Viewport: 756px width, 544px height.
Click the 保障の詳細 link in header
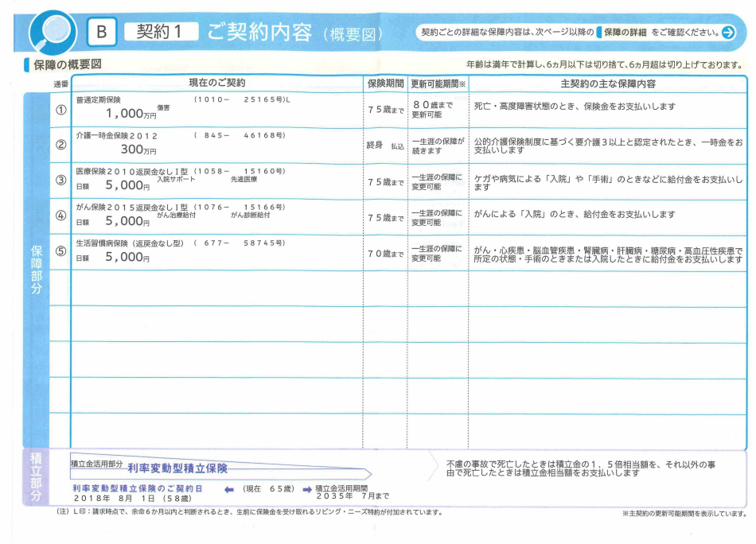pyautogui.click(x=624, y=33)
